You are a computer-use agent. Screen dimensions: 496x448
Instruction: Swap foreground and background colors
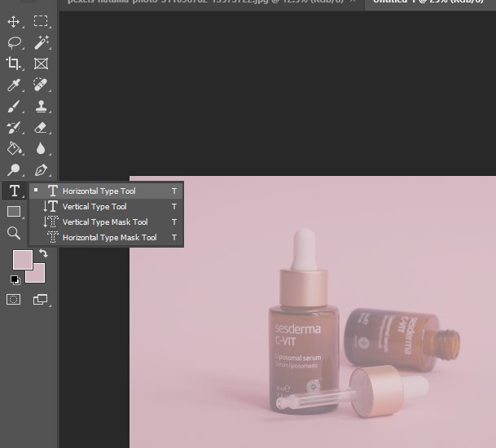43,253
